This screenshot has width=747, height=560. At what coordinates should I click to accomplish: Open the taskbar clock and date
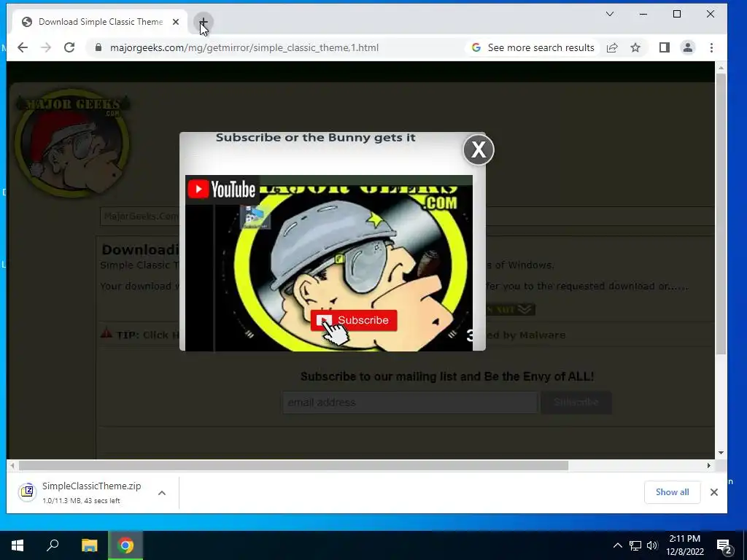tap(684, 545)
